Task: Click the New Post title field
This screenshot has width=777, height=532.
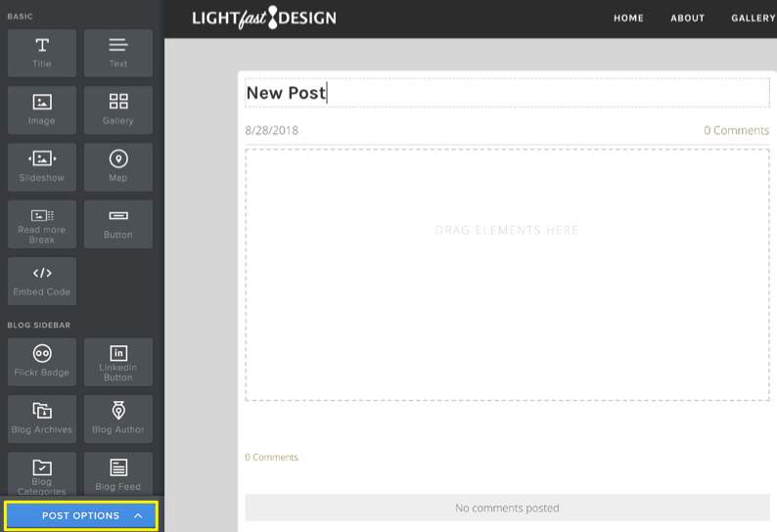Action: [507, 93]
